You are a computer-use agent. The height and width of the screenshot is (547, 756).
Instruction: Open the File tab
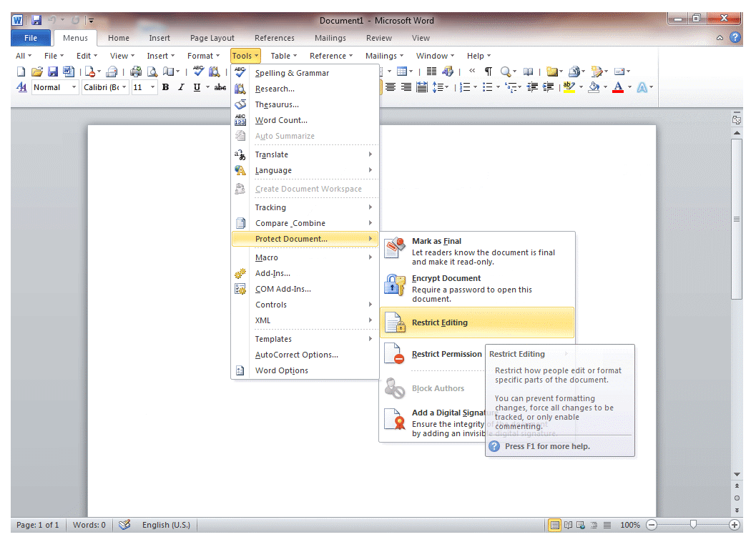pyautogui.click(x=30, y=38)
